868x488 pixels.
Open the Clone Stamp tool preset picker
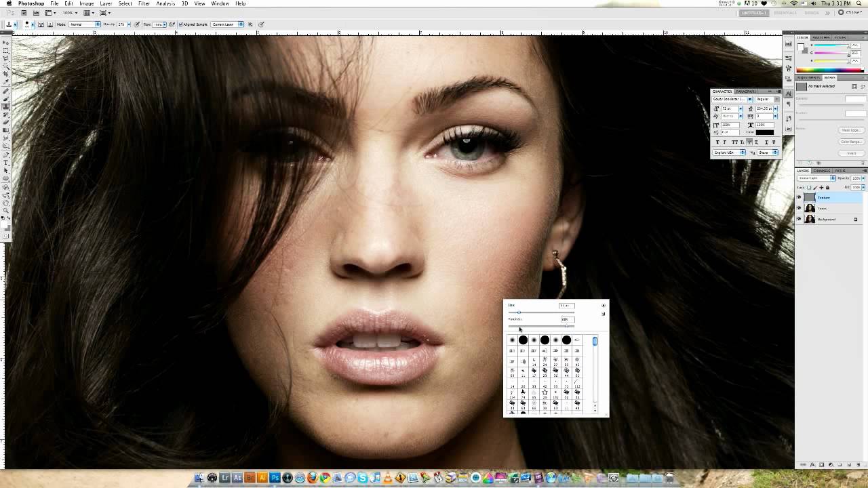[x=12, y=24]
